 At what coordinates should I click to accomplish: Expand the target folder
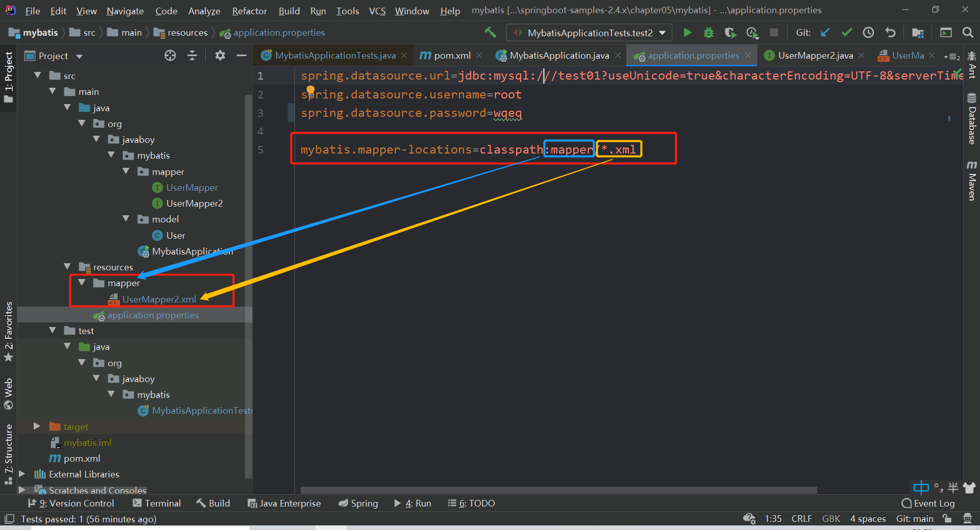click(x=37, y=426)
